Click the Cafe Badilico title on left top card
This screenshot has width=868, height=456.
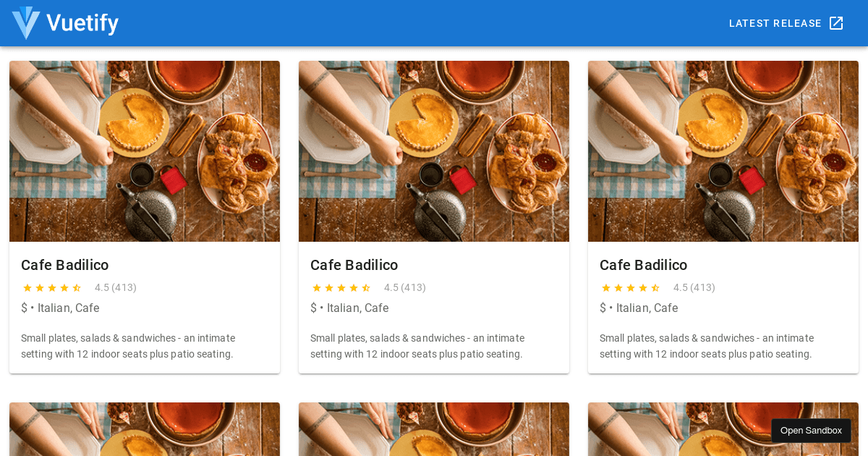tap(65, 265)
